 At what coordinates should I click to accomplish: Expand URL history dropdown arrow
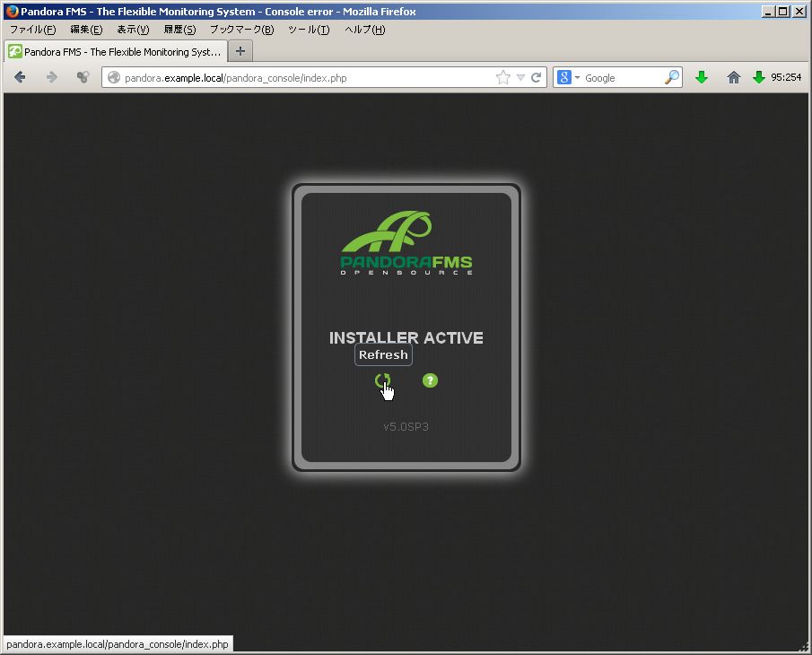coord(521,78)
